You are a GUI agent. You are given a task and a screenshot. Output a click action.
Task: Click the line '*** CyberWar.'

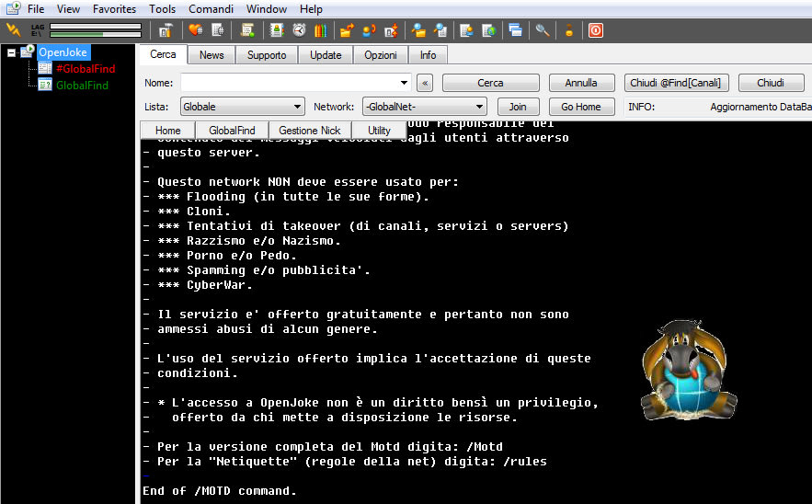coord(198,284)
